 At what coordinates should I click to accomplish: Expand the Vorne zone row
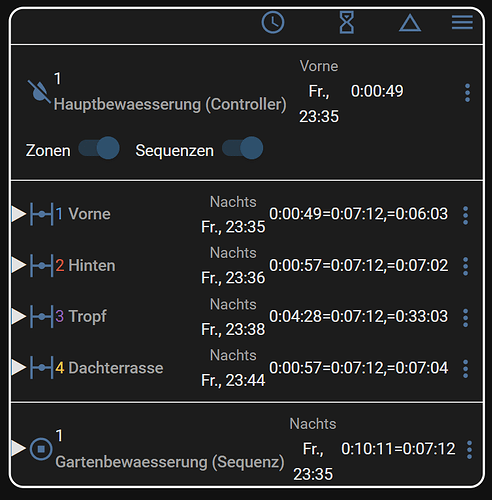[x=18, y=214]
